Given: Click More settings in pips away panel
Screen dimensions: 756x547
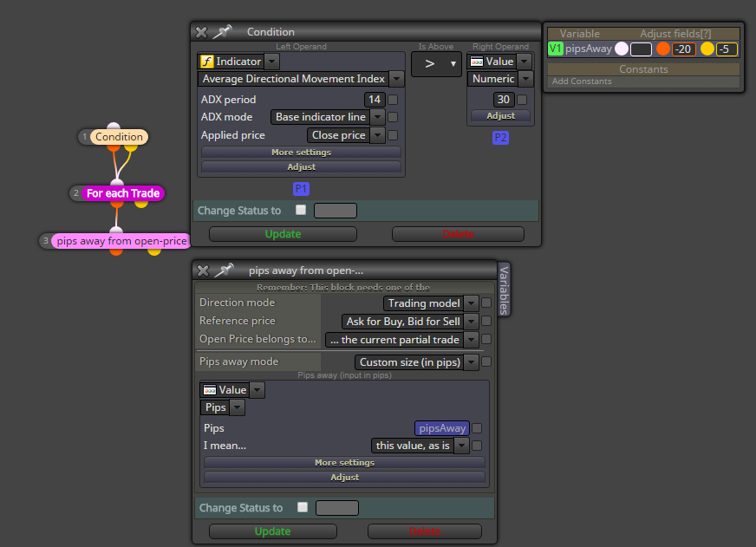Looking at the screenshot, I should (345, 463).
